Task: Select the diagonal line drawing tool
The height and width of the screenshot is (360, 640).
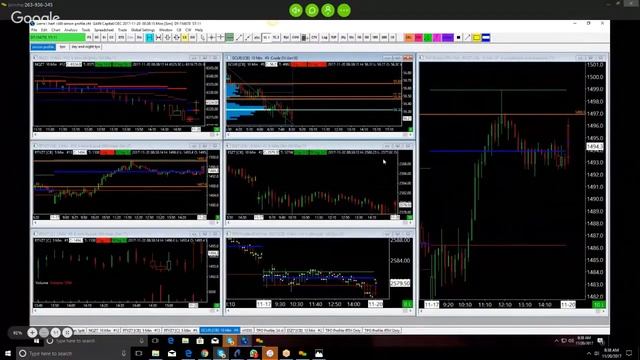Action: [x=239, y=38]
